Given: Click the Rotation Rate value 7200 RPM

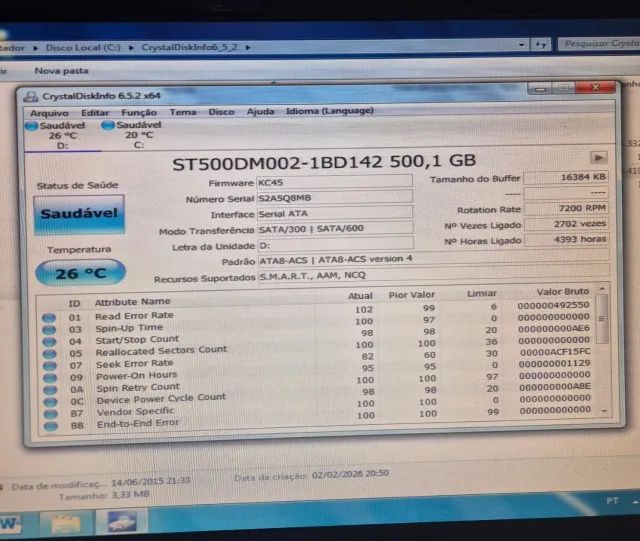Looking at the screenshot, I should click(567, 208).
